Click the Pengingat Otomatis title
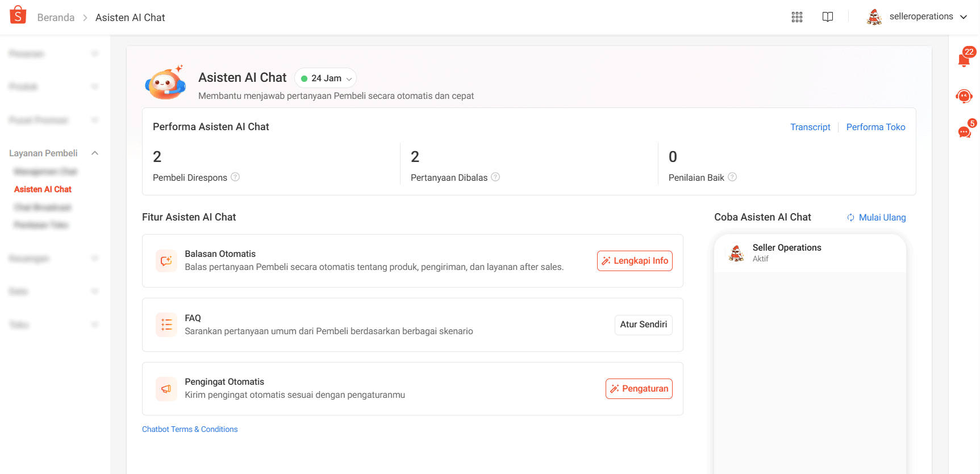The width and height of the screenshot is (980, 474). [224, 382]
